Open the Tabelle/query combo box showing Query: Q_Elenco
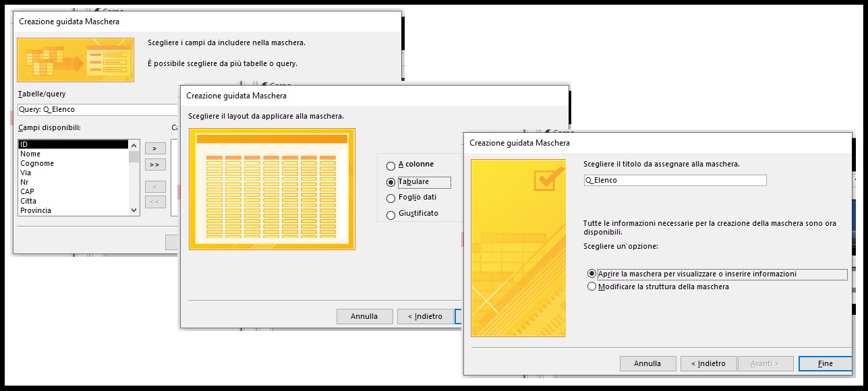The height and width of the screenshot is (391, 868). pyautogui.click(x=98, y=109)
